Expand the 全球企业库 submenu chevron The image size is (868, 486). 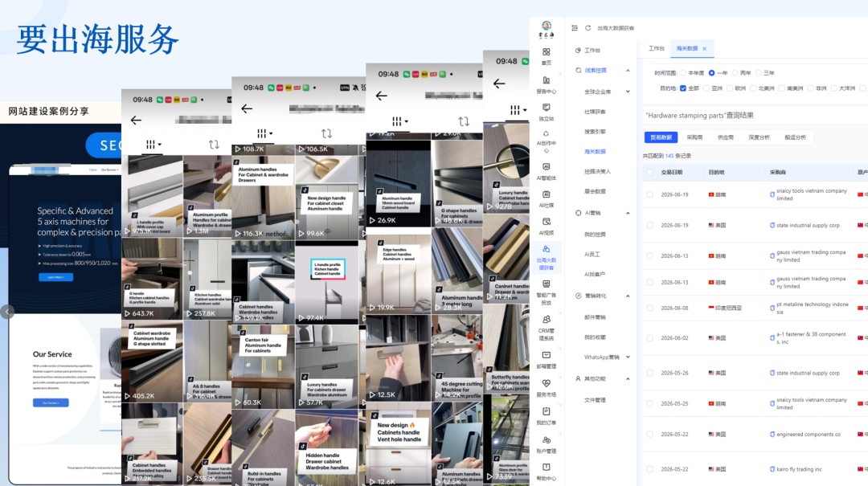tap(628, 92)
